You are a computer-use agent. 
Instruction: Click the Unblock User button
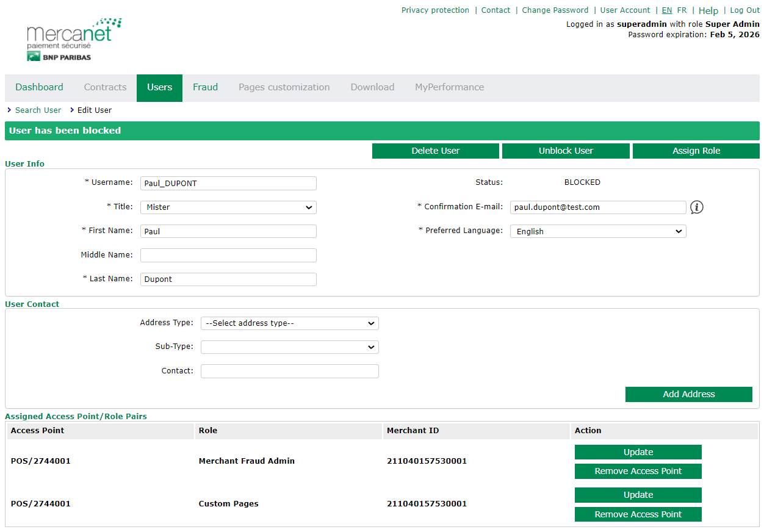click(x=566, y=151)
